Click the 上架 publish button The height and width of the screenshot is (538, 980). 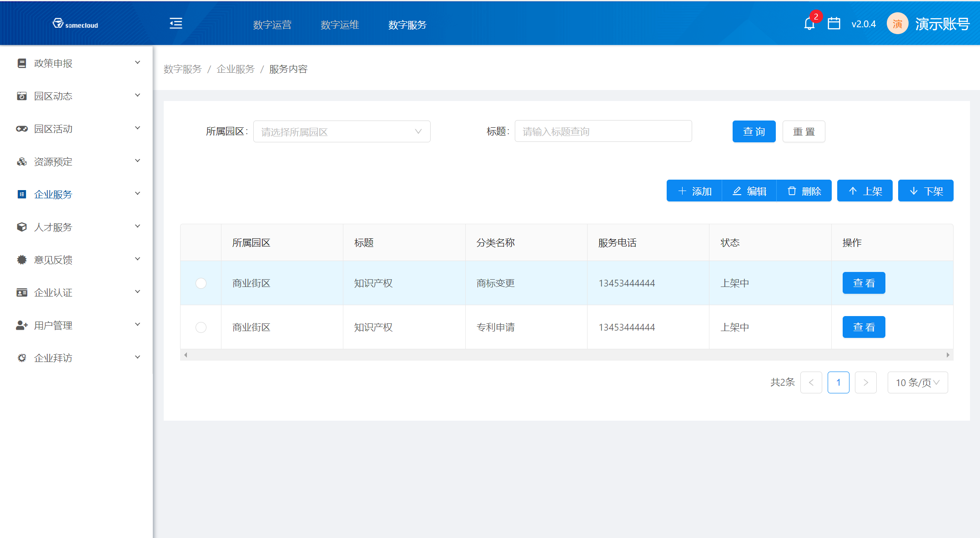pyautogui.click(x=865, y=191)
